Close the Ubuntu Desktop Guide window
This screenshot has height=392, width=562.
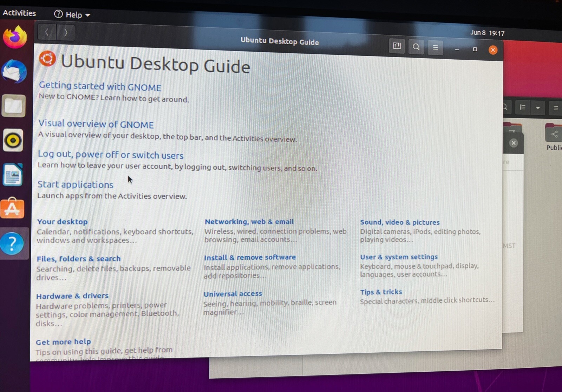[493, 50]
